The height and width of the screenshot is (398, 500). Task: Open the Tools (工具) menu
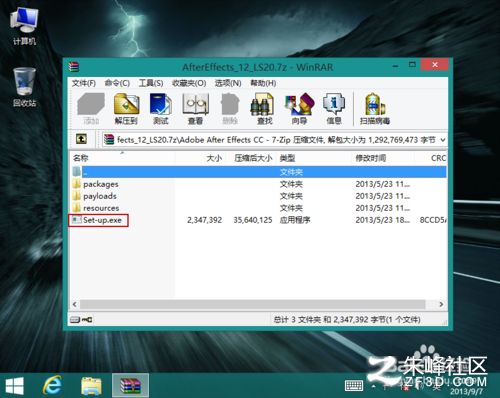point(151,83)
